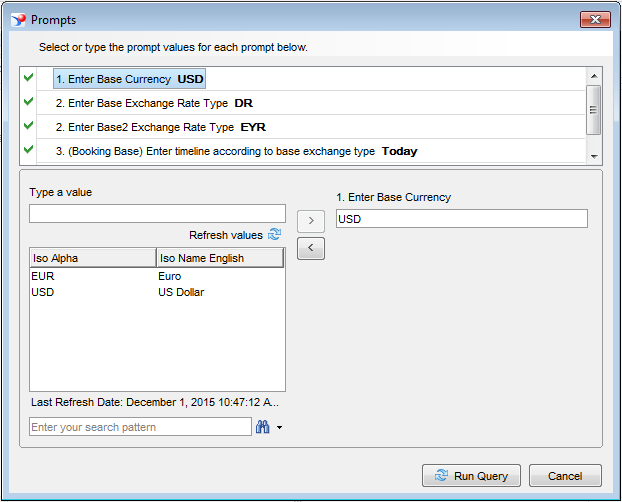This screenshot has width=622, height=502.
Task: Click the binoculars search icon
Action: pyautogui.click(x=263, y=427)
